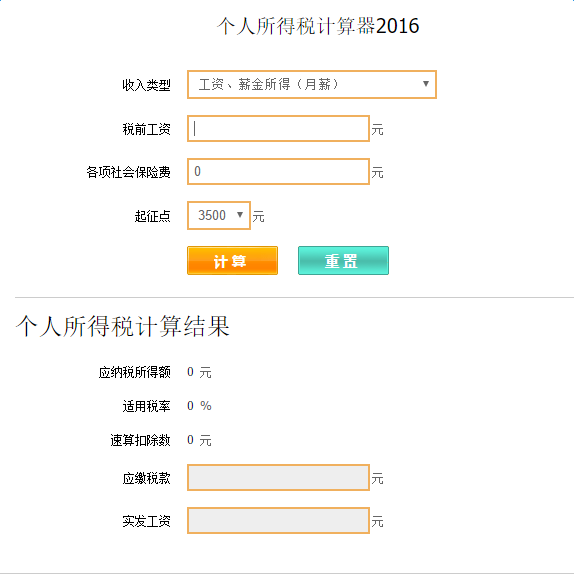Viewport: 574px width, 587px height.
Task: Click the 应缴税款 result field
Action: pyautogui.click(x=278, y=478)
